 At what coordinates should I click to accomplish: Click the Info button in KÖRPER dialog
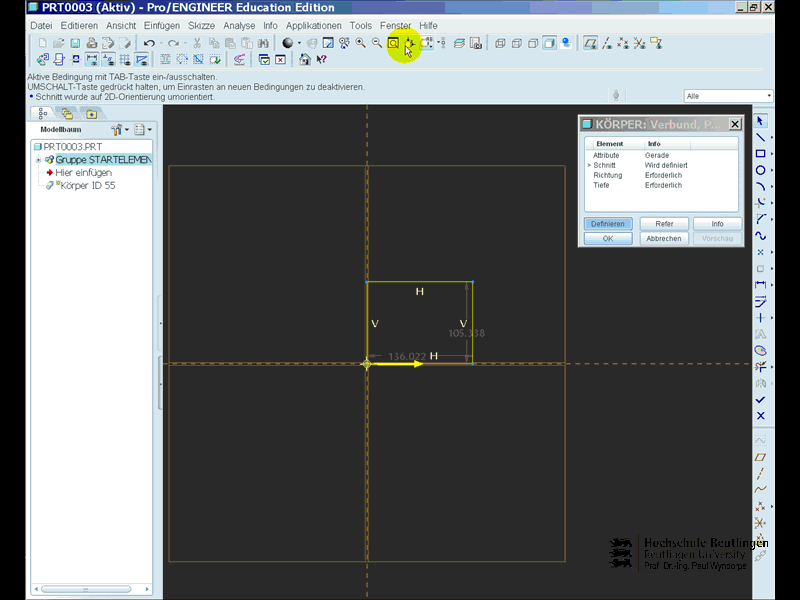(717, 224)
